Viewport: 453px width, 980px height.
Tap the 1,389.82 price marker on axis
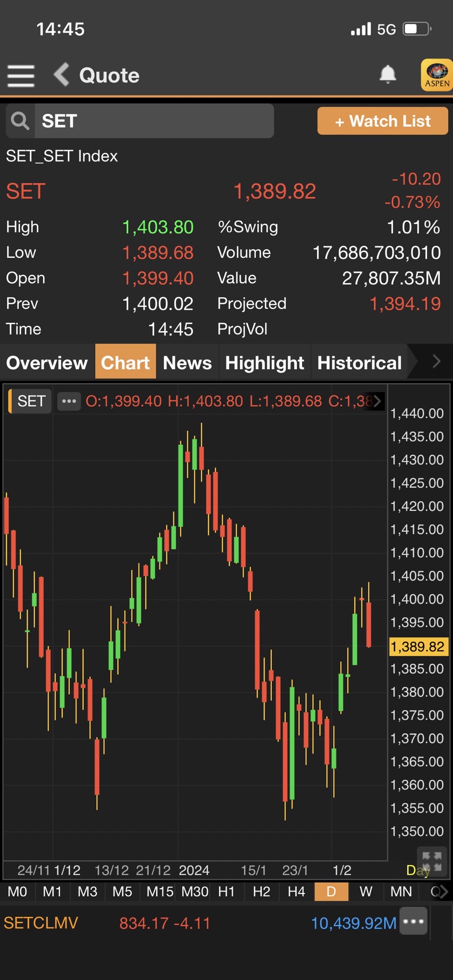418,647
